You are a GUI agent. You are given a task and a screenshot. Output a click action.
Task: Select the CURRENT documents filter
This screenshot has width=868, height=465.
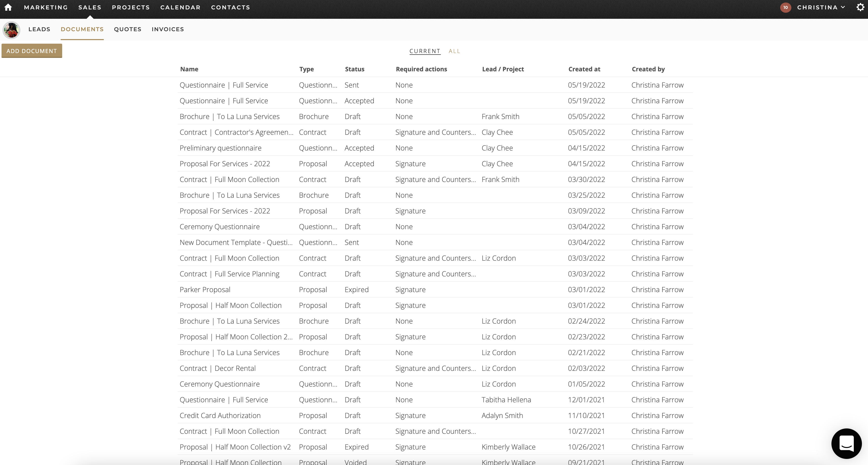pyautogui.click(x=425, y=51)
